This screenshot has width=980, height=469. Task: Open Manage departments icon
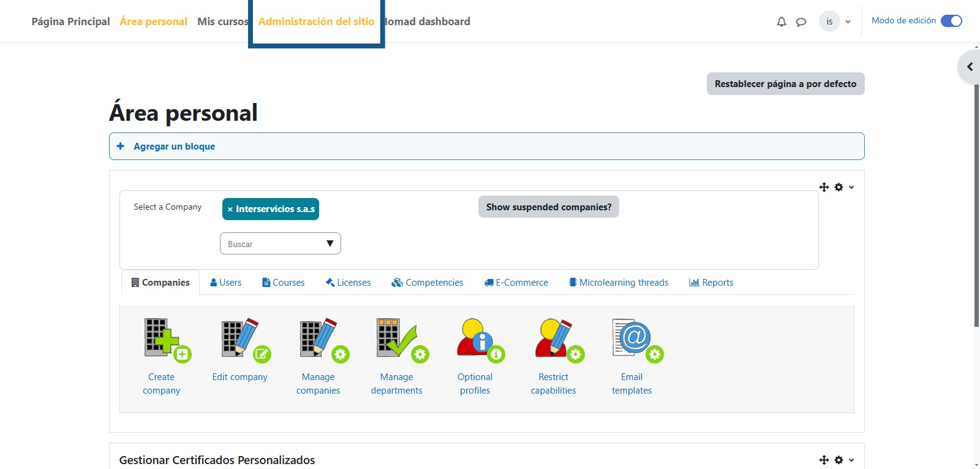click(402, 339)
